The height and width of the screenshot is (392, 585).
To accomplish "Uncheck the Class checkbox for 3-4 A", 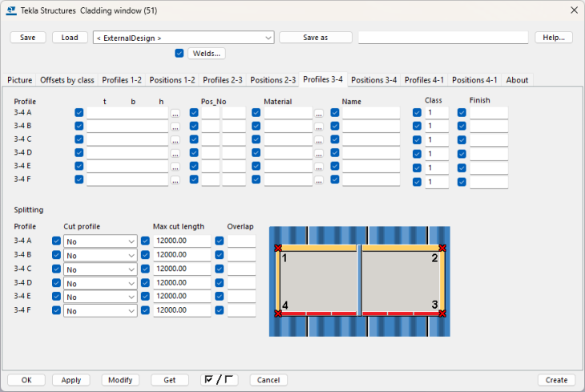I will pos(417,113).
